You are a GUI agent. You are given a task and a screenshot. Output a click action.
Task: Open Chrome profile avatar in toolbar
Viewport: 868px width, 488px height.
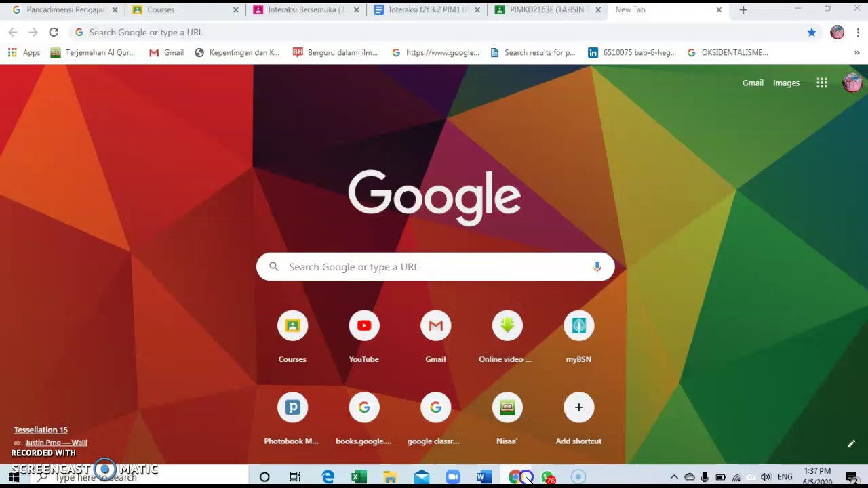[x=837, y=32]
